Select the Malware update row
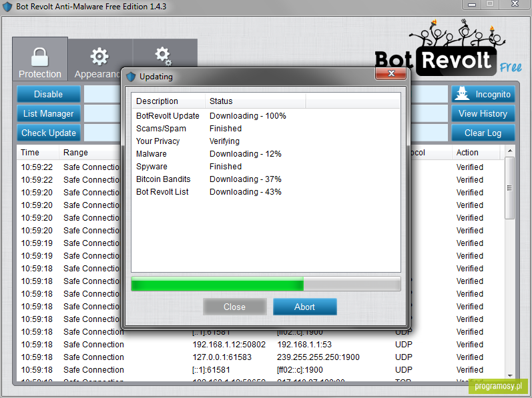 click(x=266, y=154)
